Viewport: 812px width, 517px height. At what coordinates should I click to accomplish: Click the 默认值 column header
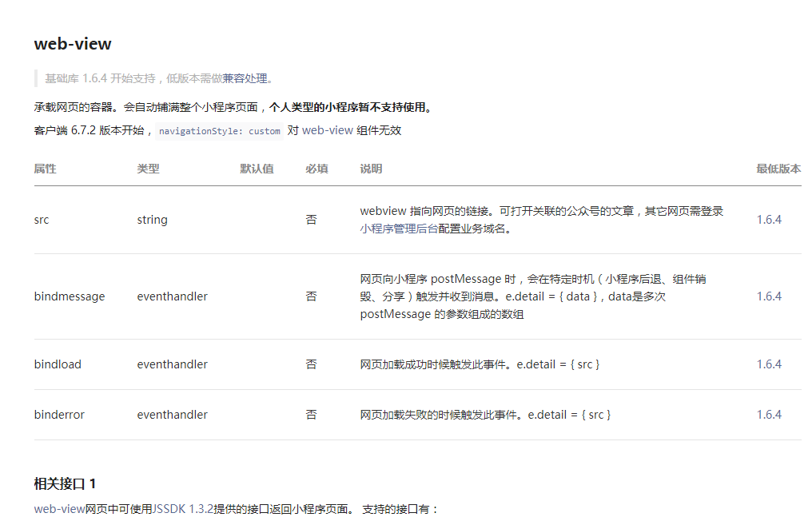(x=257, y=169)
